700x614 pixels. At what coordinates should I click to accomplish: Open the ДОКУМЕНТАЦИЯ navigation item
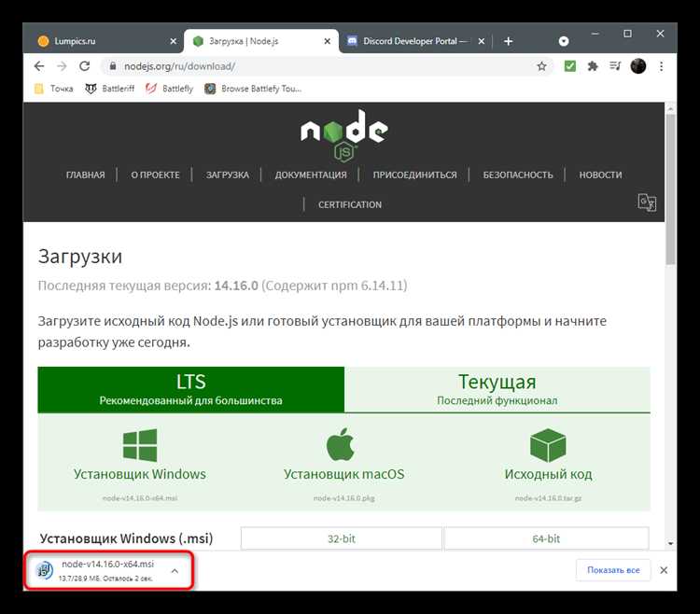point(311,174)
